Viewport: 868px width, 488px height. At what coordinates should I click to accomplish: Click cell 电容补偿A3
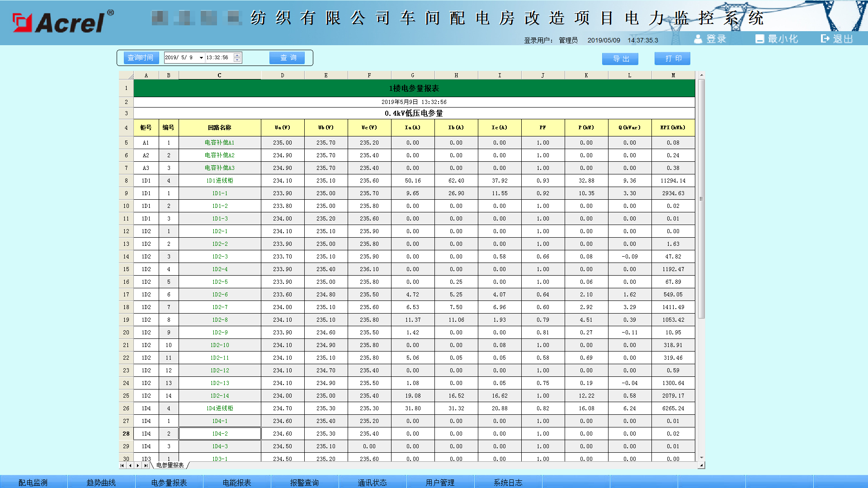coord(220,168)
